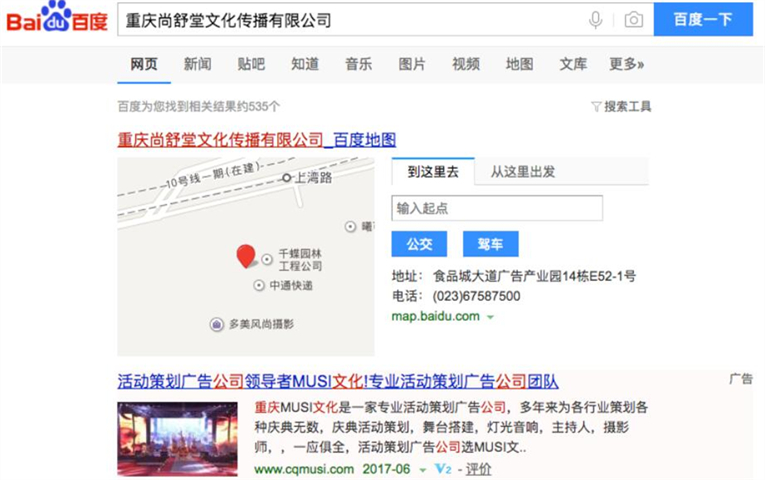
Task: Click address text 食品城大道广告产业园14栋E52-1号
Action: pyautogui.click(x=534, y=276)
